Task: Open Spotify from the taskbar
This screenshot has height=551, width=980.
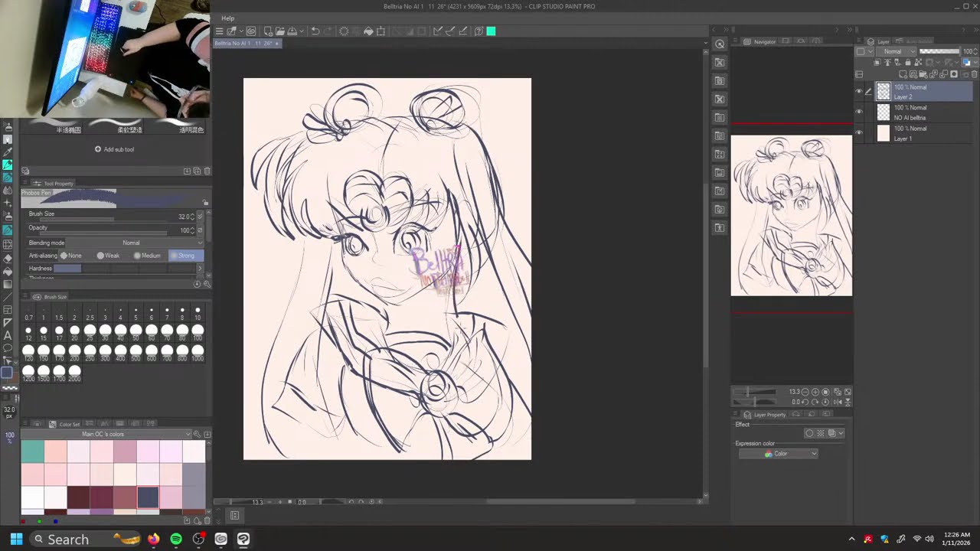Action: [x=176, y=540]
